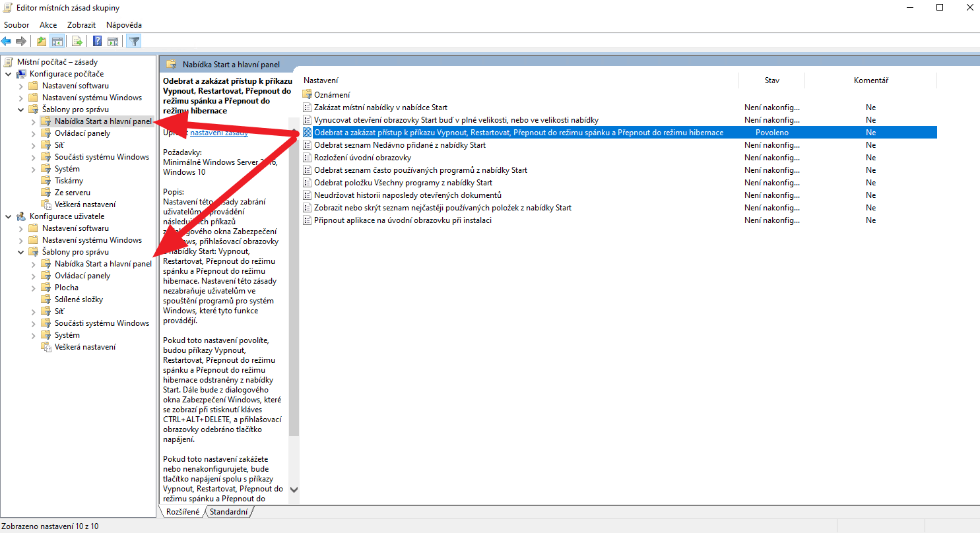Click the Ze serveru folder icon
980x533 pixels.
point(46,193)
